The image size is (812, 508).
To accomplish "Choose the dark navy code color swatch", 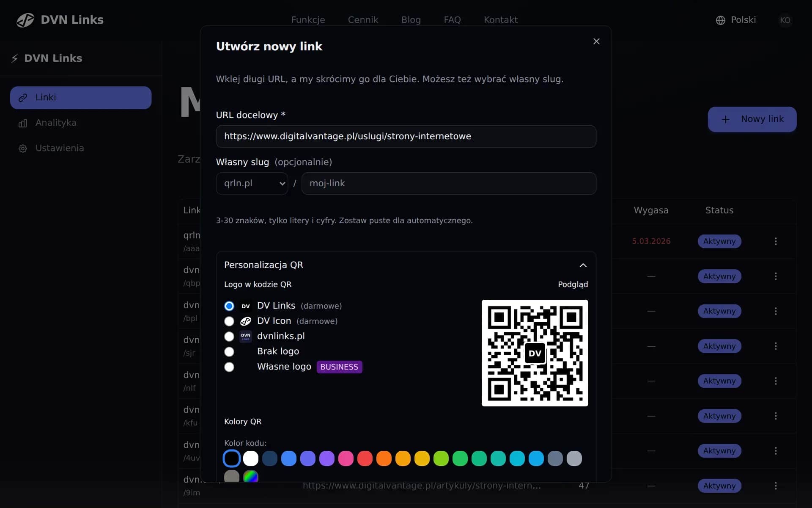I will (x=270, y=458).
